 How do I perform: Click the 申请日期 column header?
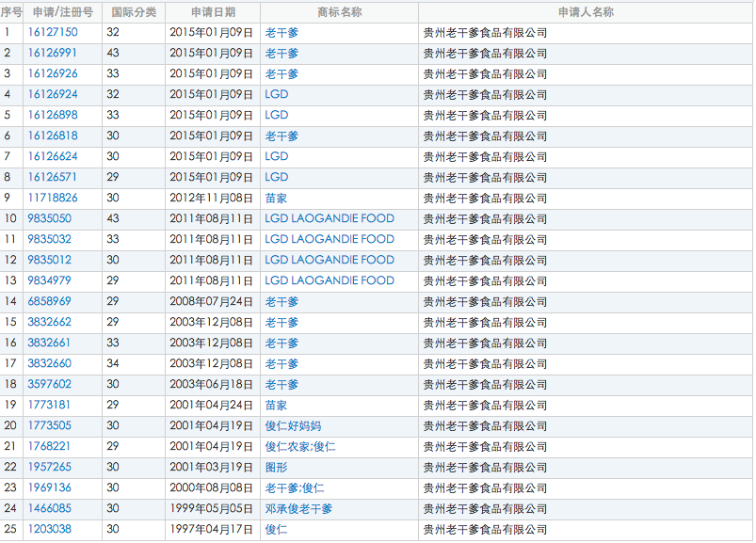[213, 12]
